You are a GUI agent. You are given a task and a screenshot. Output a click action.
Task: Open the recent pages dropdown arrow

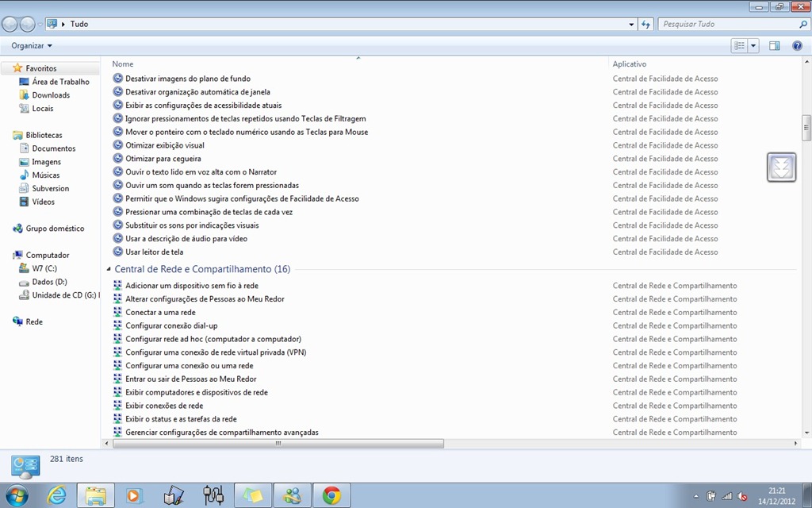pos(40,24)
